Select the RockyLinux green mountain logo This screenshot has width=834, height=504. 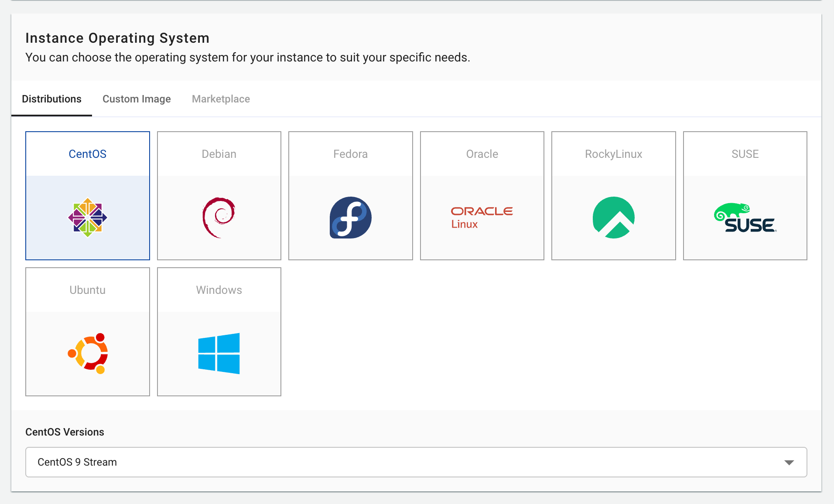613,218
